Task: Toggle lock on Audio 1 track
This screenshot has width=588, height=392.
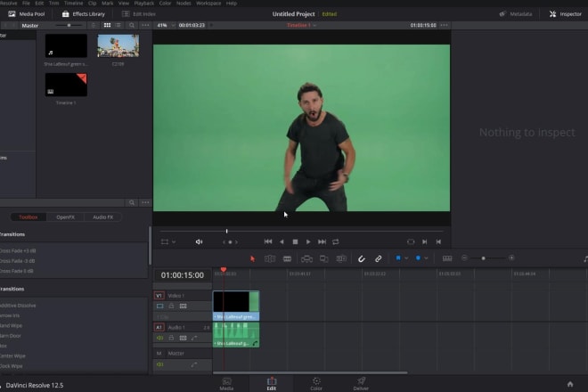Action: [171, 338]
